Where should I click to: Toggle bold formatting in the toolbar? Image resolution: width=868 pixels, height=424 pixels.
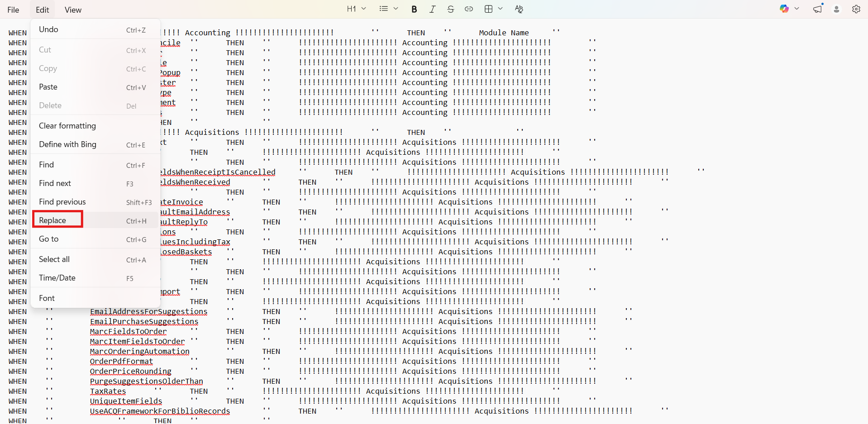pyautogui.click(x=414, y=9)
